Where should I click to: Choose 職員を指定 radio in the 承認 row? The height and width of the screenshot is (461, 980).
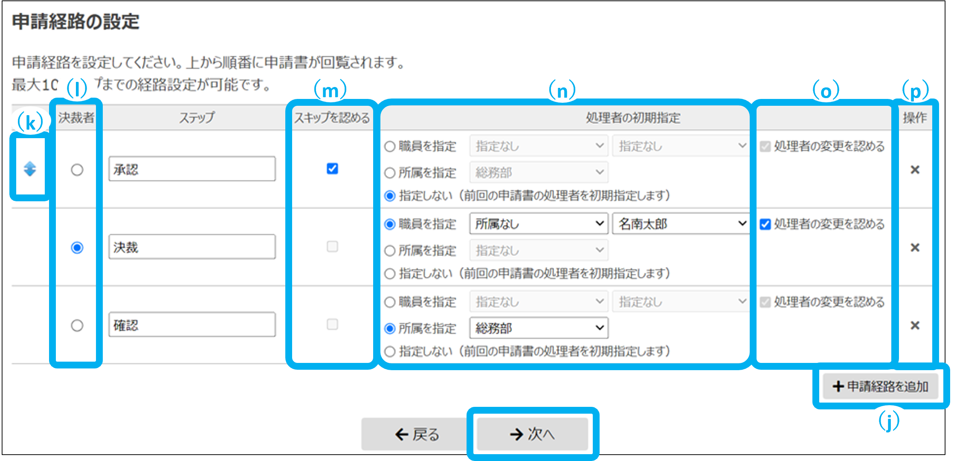tap(390, 147)
